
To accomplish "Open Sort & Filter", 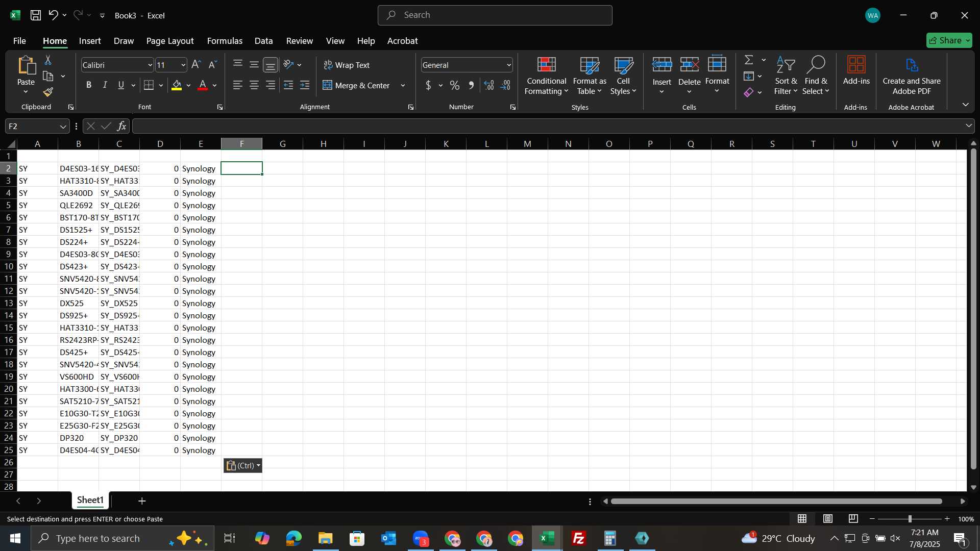I will [x=786, y=76].
